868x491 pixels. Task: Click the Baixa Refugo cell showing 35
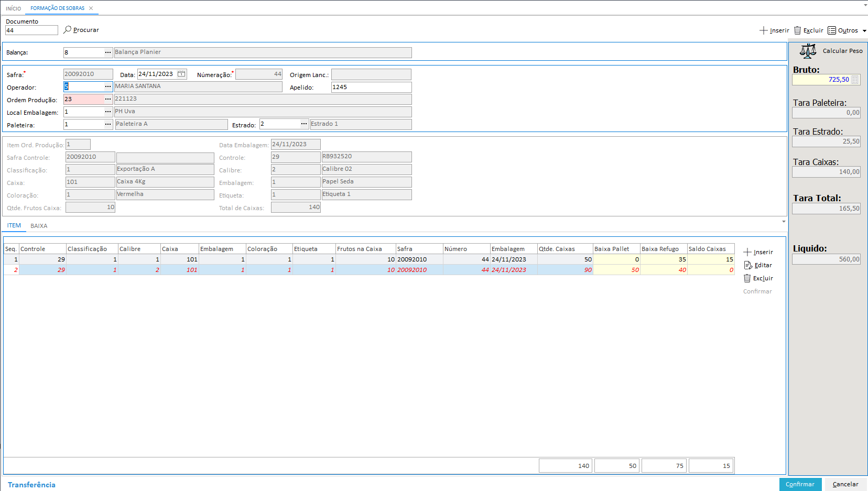[x=664, y=259]
